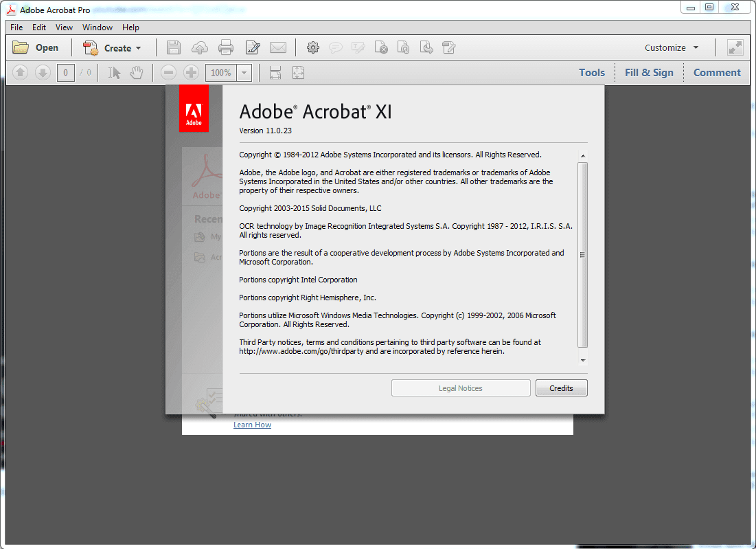Click the Edit text and images icon

(x=253, y=48)
